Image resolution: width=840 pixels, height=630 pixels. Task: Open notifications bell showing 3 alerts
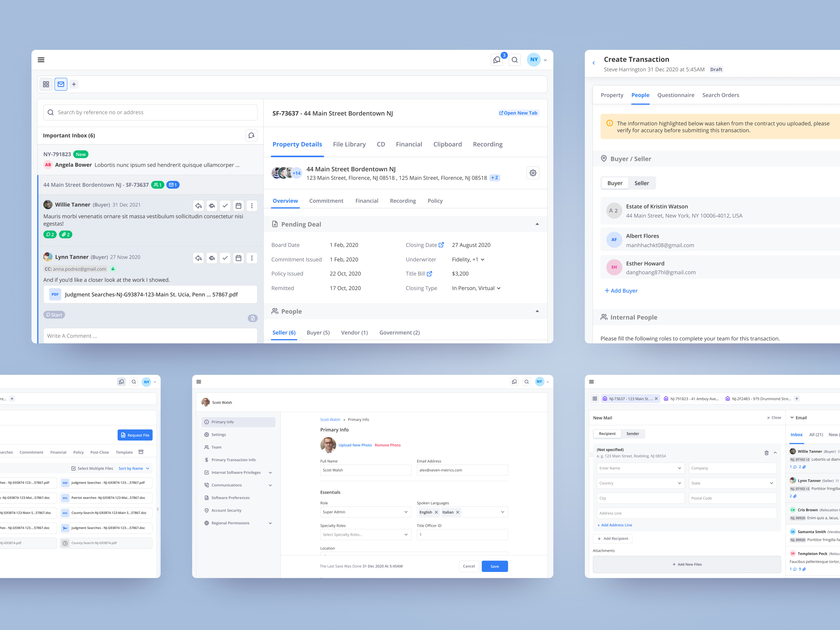click(497, 60)
